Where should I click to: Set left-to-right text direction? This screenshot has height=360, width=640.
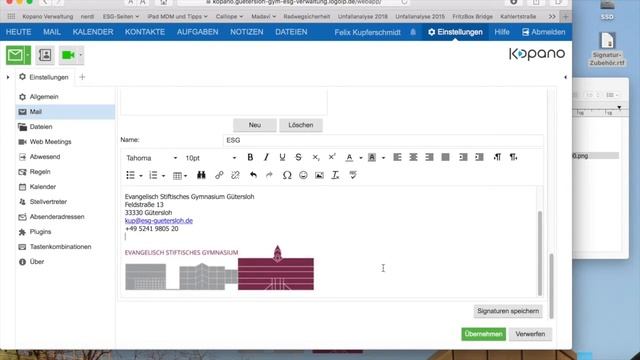tap(497, 158)
